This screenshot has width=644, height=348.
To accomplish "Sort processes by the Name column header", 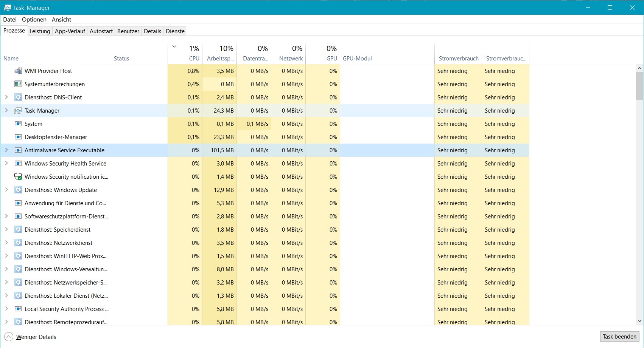I will [x=56, y=54].
